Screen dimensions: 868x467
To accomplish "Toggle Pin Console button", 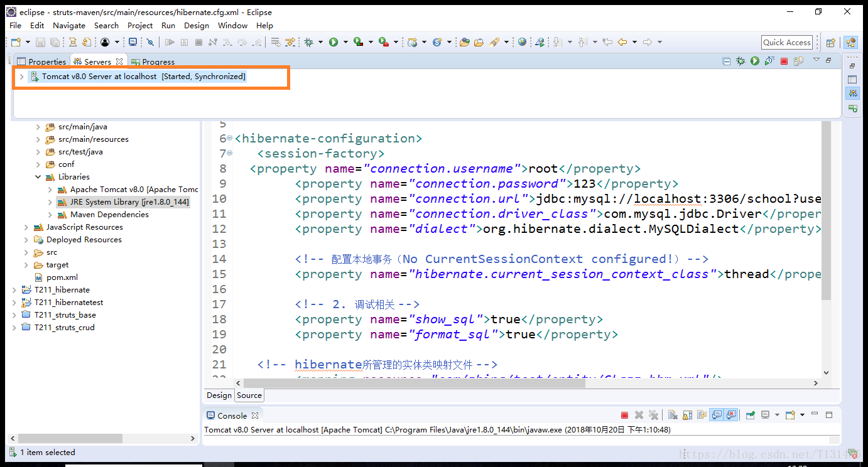I will coord(750,415).
